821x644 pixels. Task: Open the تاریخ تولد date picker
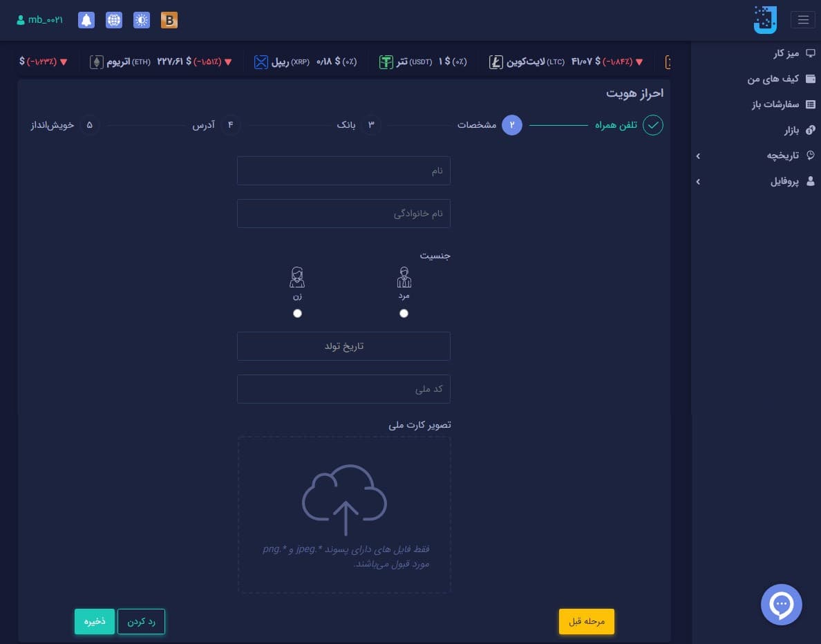pyautogui.click(x=343, y=346)
